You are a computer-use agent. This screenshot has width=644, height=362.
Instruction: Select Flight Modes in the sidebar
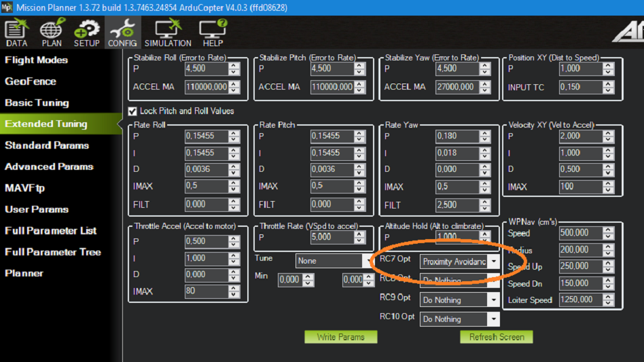pyautogui.click(x=37, y=60)
